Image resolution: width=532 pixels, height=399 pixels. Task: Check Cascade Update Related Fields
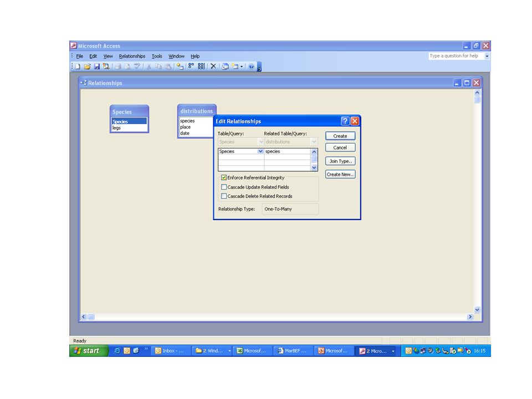click(x=224, y=187)
